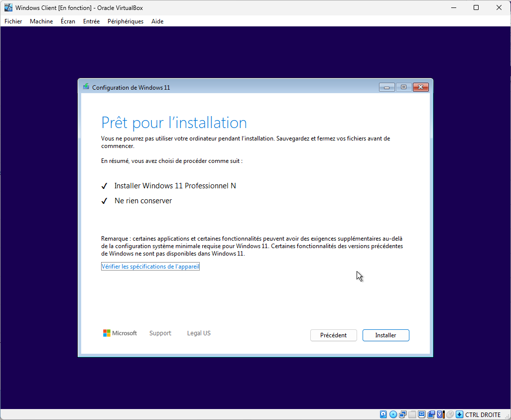Click the CTRL DROITE host key label

[x=483, y=415]
